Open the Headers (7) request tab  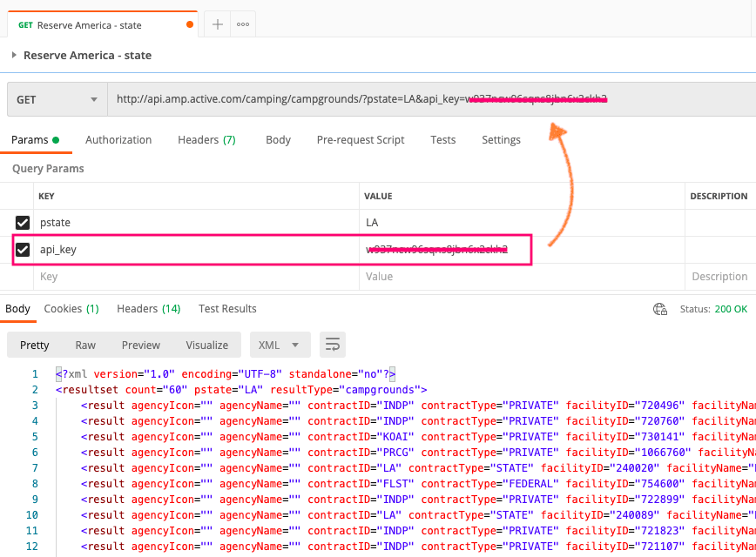pyautogui.click(x=206, y=140)
